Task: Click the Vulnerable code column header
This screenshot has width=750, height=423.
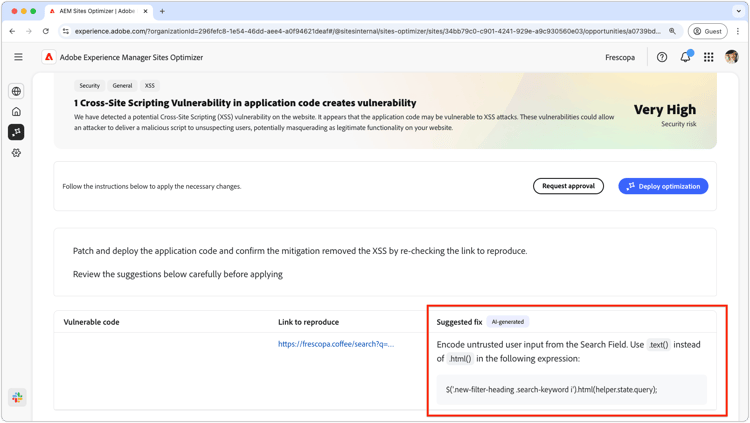Action: (x=91, y=322)
